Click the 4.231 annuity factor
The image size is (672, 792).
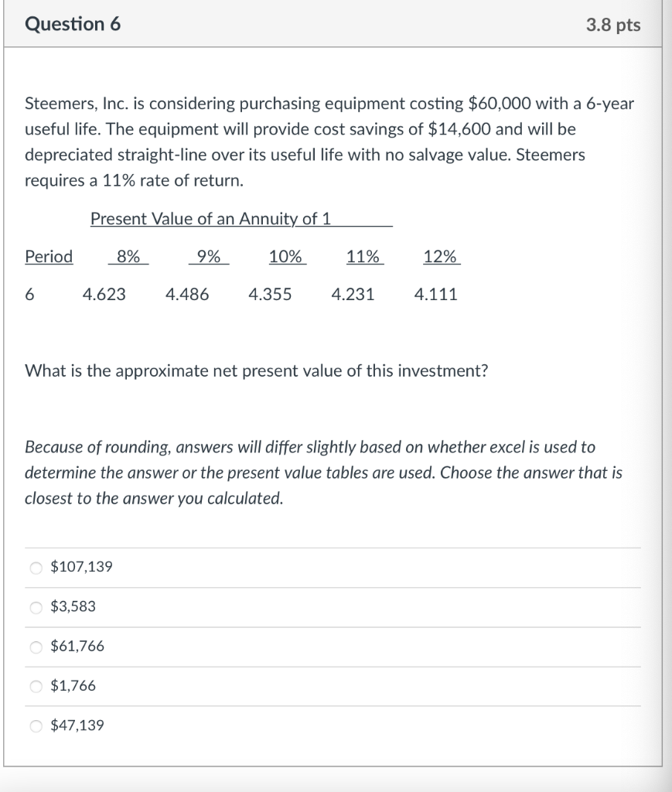tap(353, 295)
